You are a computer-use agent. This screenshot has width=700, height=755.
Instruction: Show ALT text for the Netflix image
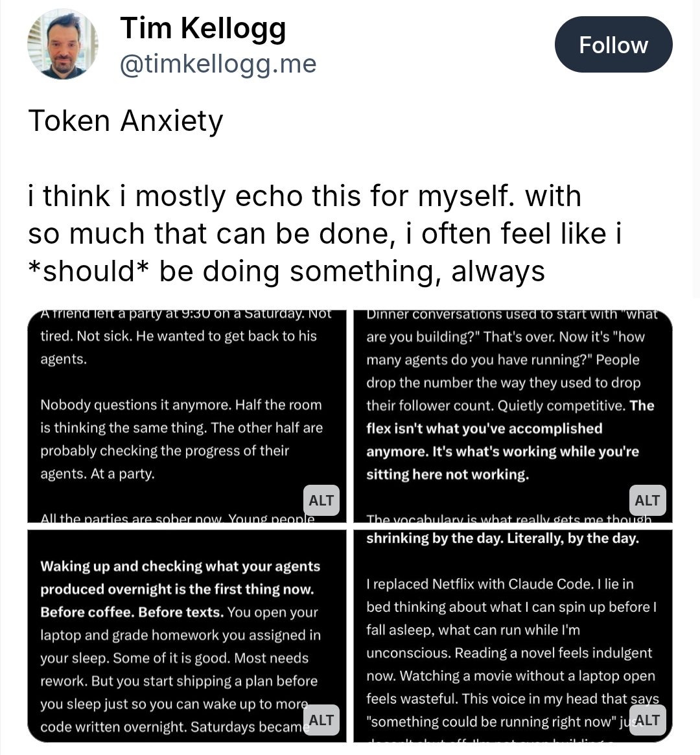tap(647, 720)
